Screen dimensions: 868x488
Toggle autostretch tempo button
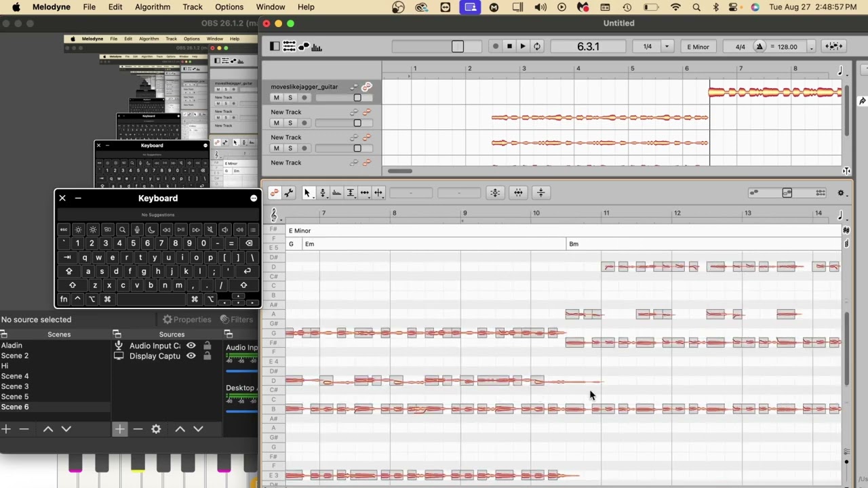pos(833,46)
